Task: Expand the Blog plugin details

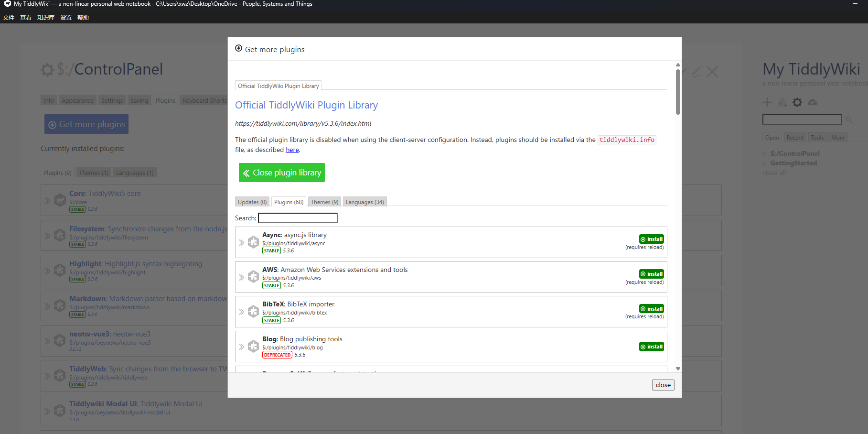Action: 241,347
